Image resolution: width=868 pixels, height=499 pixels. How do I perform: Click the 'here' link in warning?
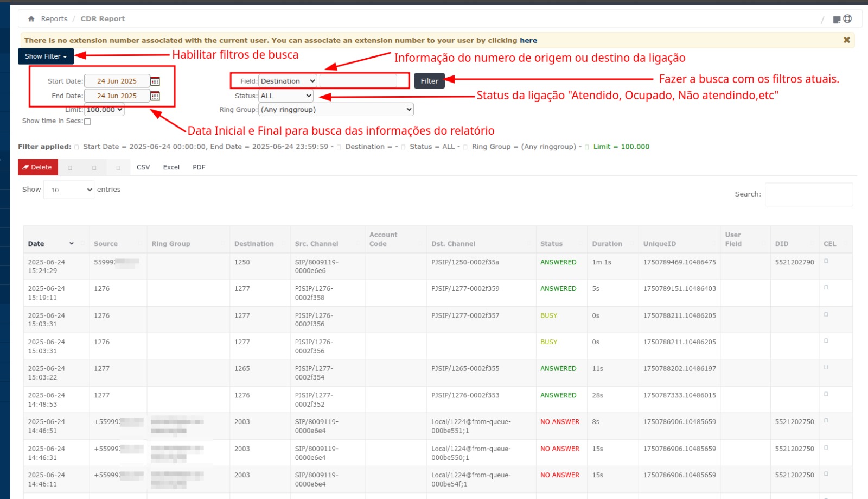[x=528, y=41]
